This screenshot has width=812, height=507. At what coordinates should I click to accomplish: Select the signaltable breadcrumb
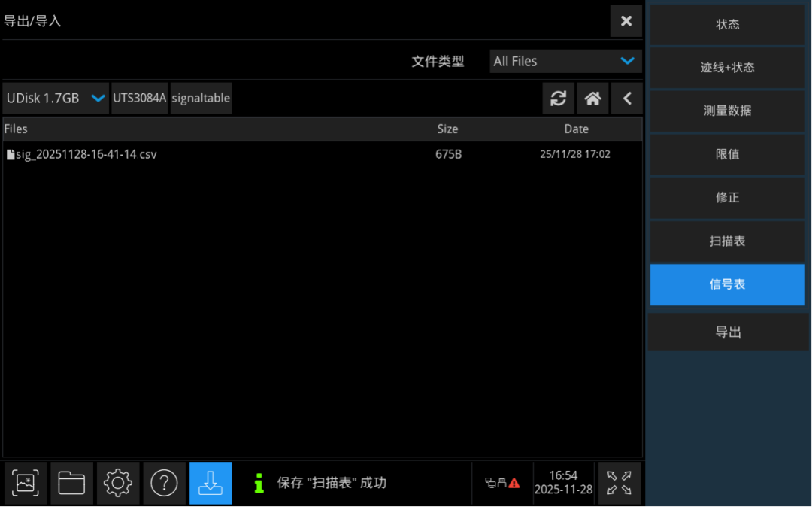[201, 98]
